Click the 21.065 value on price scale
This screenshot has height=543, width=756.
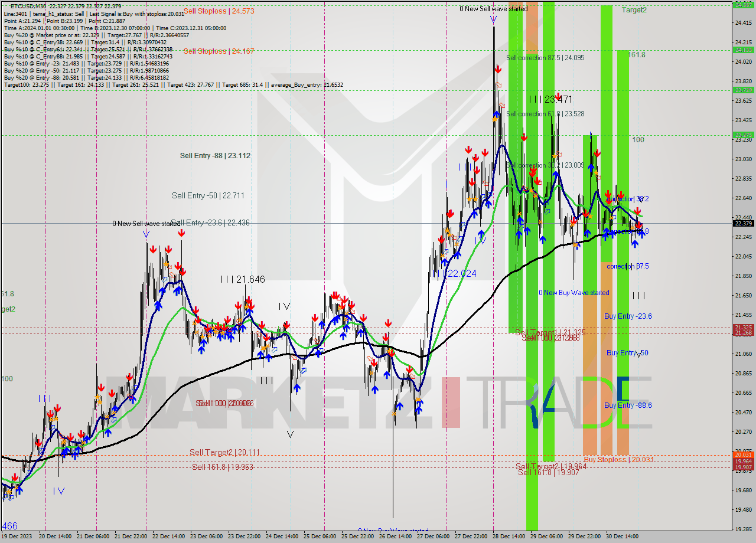(x=743, y=354)
